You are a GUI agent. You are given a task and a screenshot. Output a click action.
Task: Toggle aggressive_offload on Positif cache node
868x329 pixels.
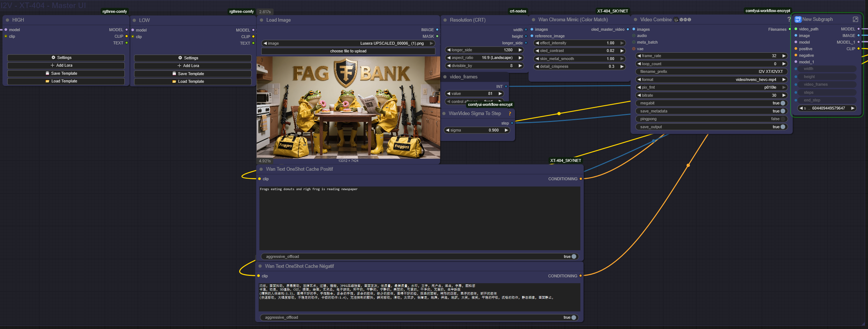pos(574,256)
